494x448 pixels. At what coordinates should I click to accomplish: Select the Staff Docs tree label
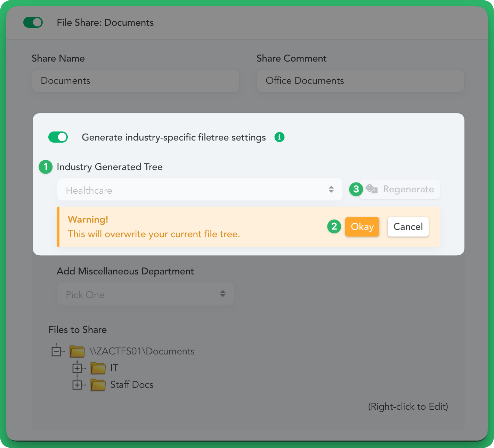[132, 385]
